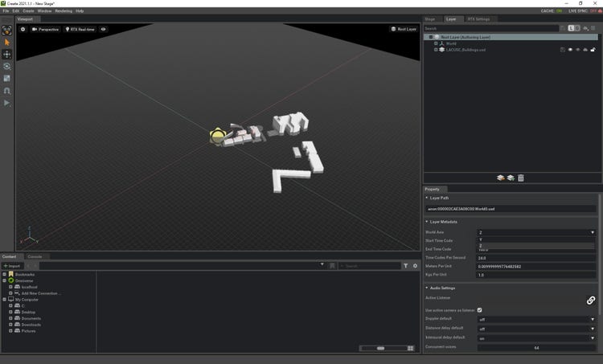
Task: Toggle 'Use active camera as listener' checkbox
Action: click(480, 310)
